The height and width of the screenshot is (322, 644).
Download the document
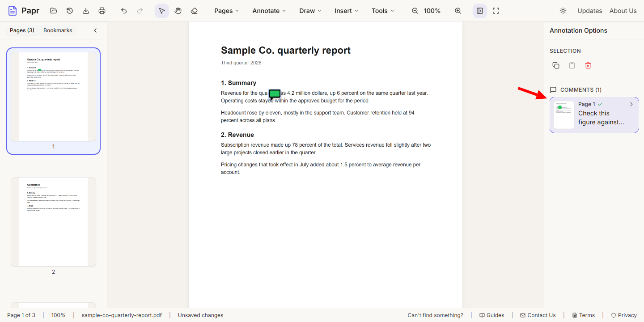coord(86,11)
